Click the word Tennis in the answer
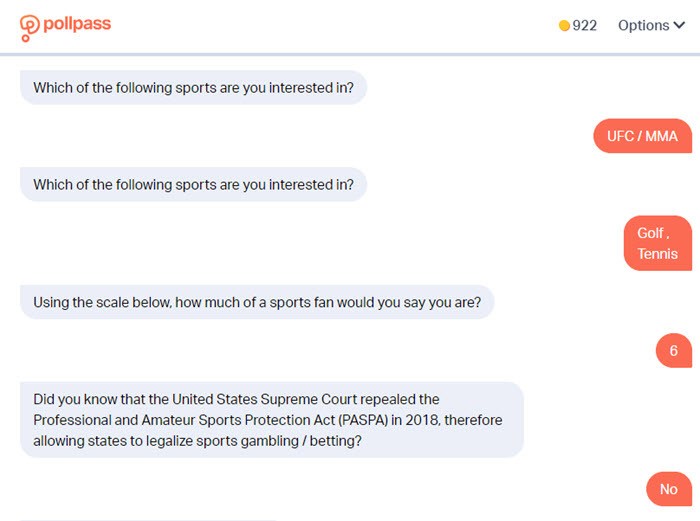 coord(658,254)
